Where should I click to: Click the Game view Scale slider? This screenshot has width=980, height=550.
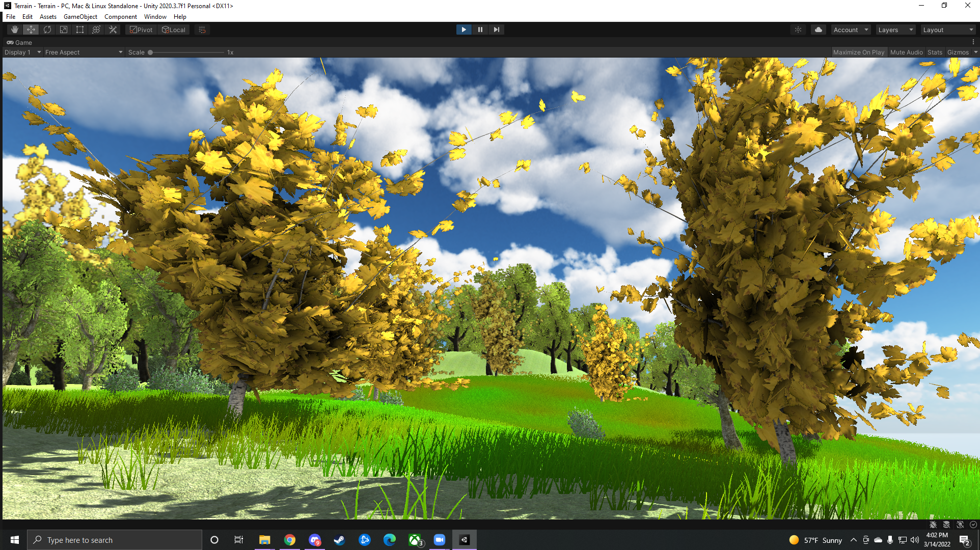point(186,52)
